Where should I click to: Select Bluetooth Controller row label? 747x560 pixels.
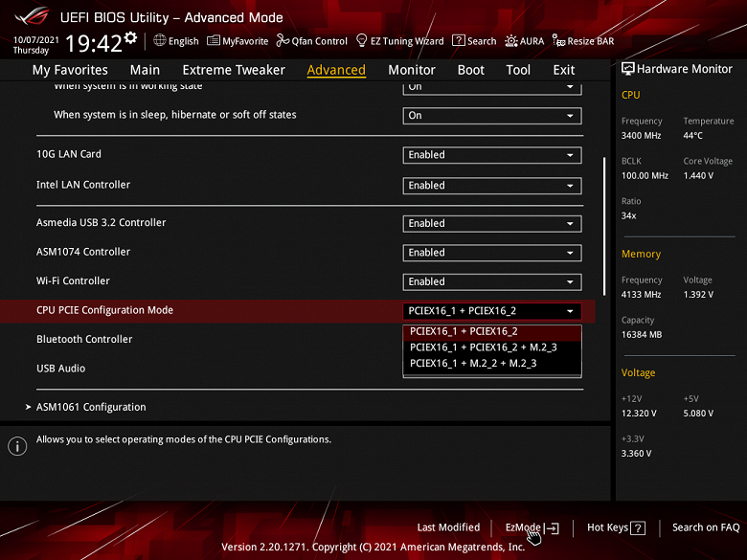click(x=84, y=340)
